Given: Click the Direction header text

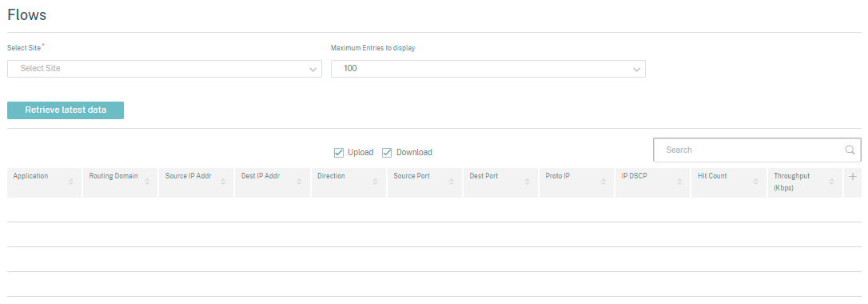Looking at the screenshot, I should [331, 176].
